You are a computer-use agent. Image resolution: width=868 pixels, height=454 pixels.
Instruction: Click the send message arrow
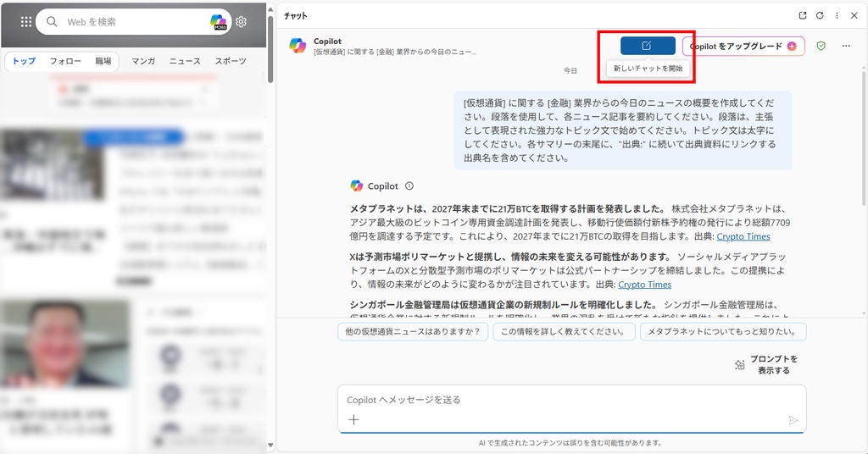793,420
